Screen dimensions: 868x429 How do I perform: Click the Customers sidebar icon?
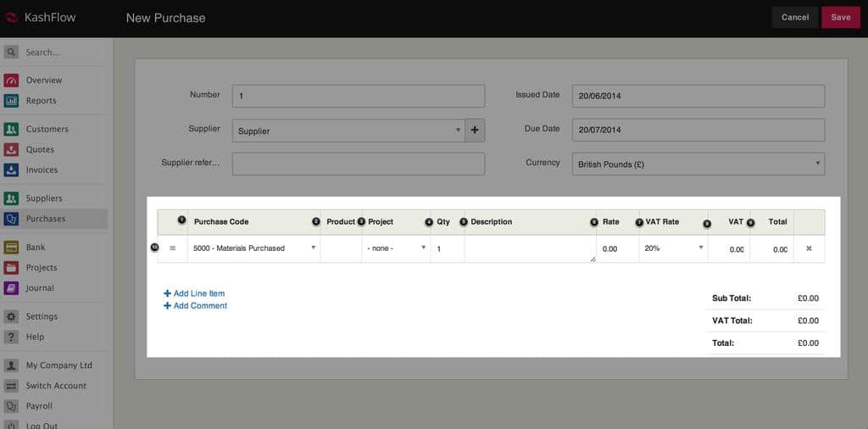(x=11, y=130)
